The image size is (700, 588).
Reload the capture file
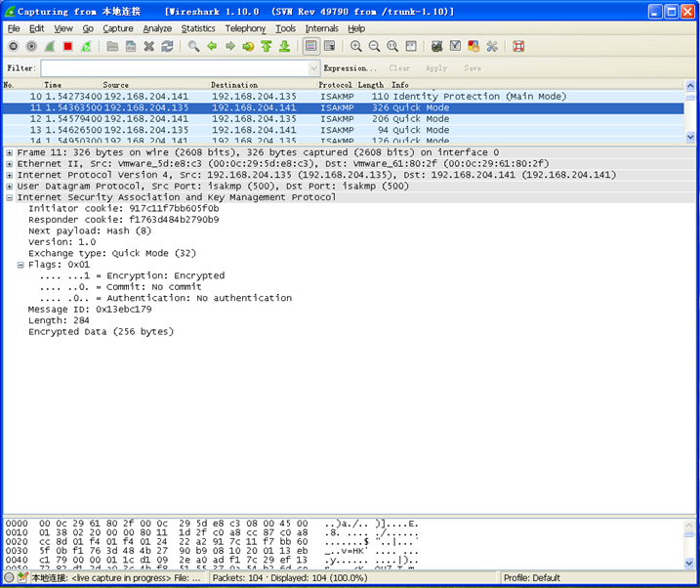click(167, 46)
